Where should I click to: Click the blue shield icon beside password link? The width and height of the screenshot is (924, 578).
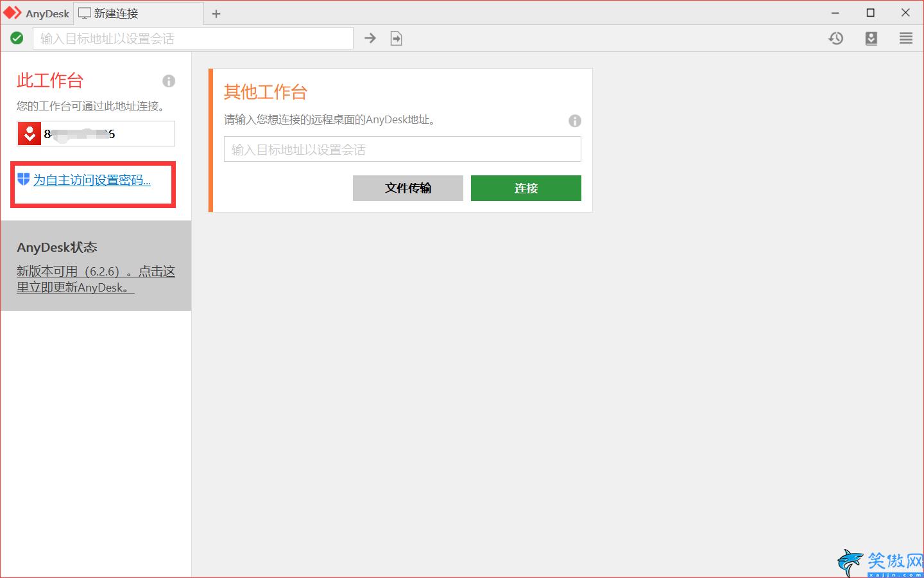[24, 179]
